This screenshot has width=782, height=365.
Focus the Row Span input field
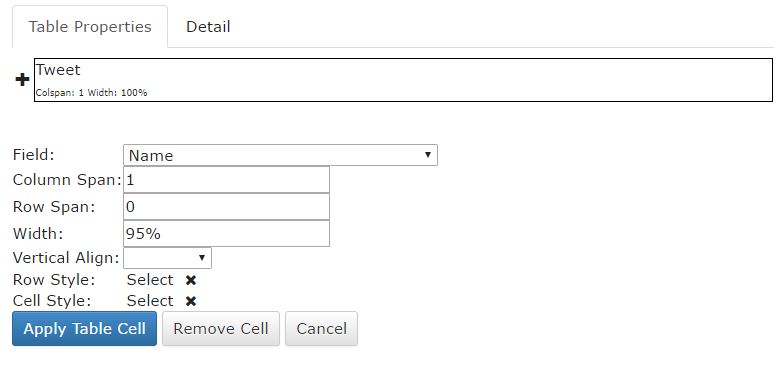226,206
